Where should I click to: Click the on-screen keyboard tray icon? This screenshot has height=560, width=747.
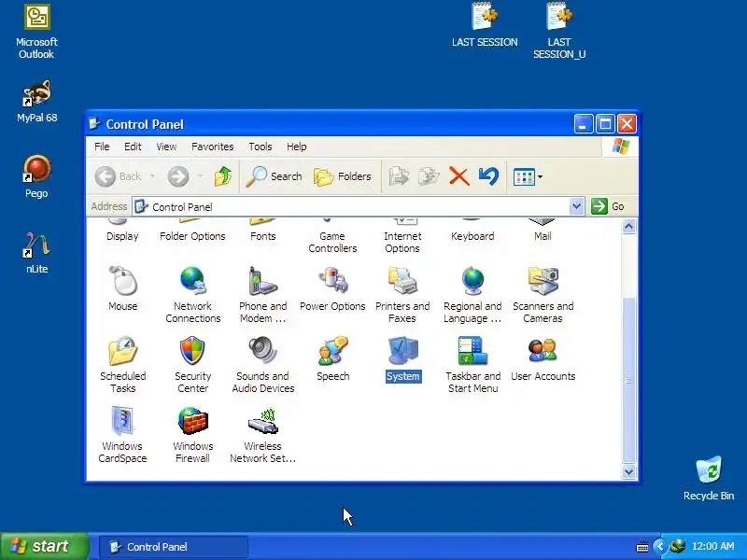coord(642,547)
